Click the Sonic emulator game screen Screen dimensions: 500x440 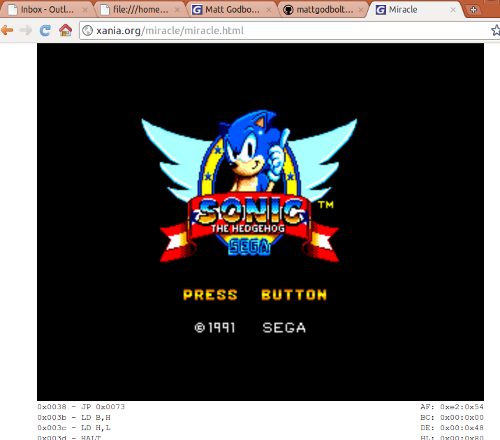tap(260, 222)
